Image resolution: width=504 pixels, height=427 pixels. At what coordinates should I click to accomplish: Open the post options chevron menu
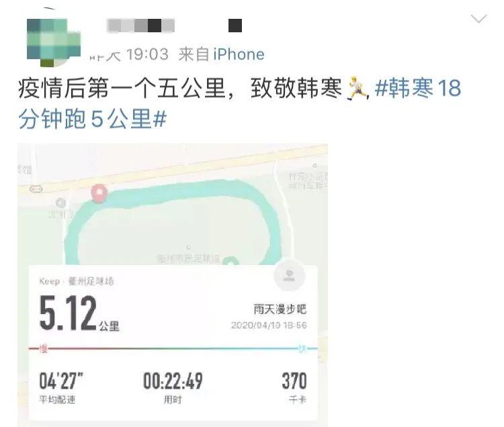pyautogui.click(x=479, y=19)
